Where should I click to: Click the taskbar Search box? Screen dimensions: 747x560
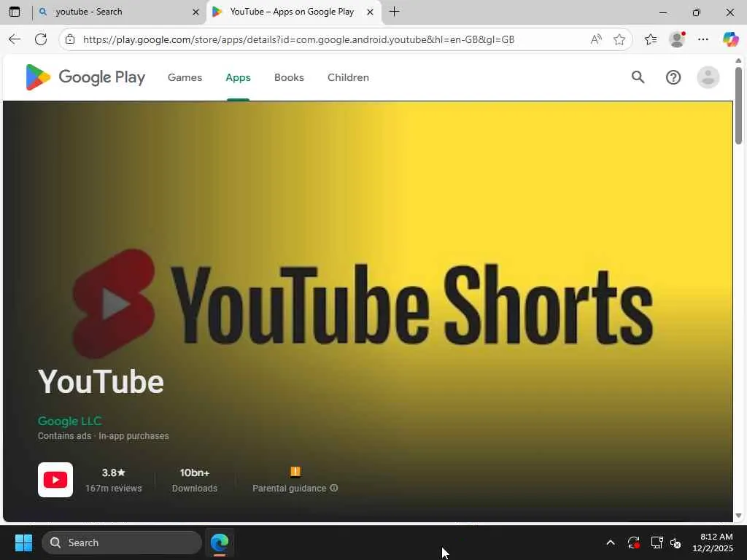click(122, 542)
